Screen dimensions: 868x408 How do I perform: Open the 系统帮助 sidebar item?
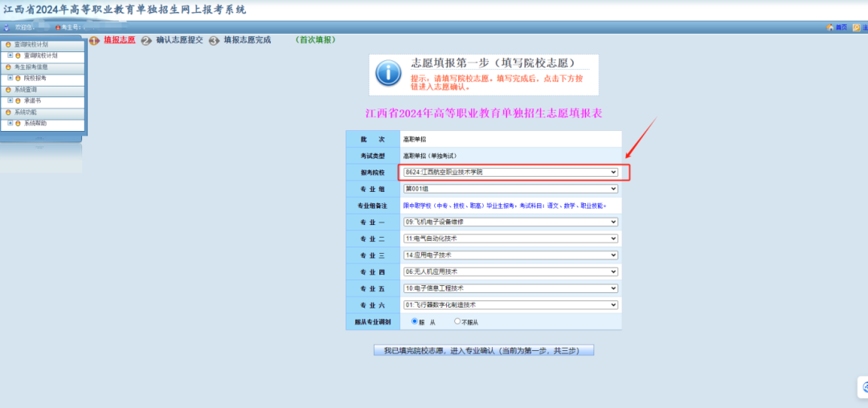pos(35,124)
